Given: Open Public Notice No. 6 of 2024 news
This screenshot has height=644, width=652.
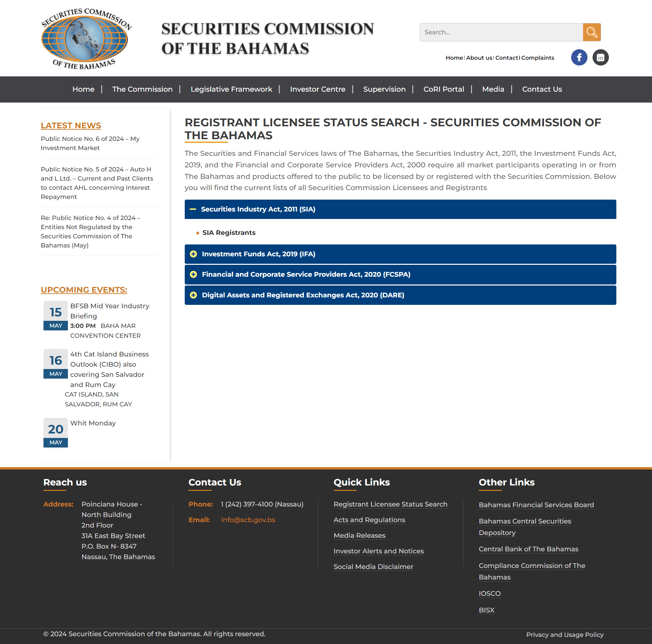Looking at the screenshot, I should pyautogui.click(x=90, y=143).
